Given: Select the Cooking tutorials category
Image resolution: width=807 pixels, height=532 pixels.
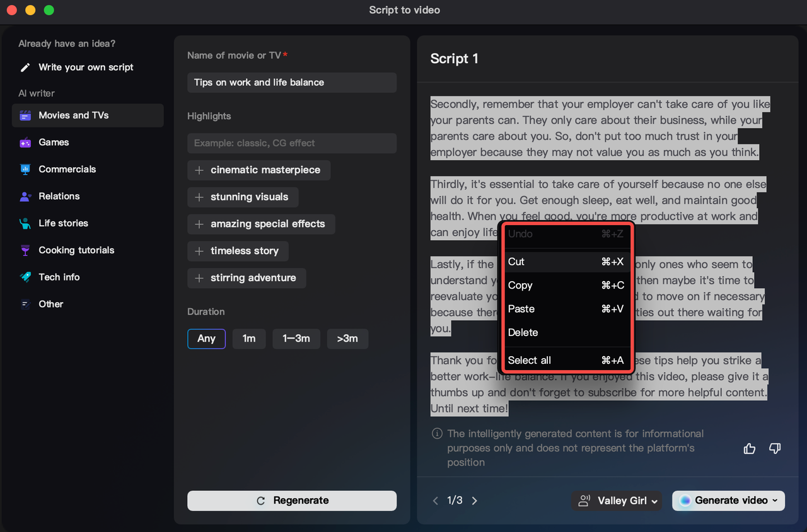Looking at the screenshot, I should (88, 250).
